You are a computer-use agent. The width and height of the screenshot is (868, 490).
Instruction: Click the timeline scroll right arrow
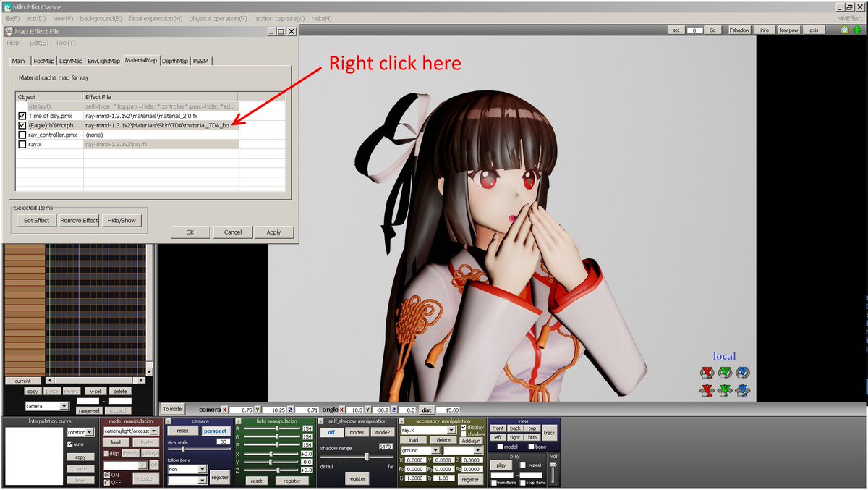tap(142, 380)
